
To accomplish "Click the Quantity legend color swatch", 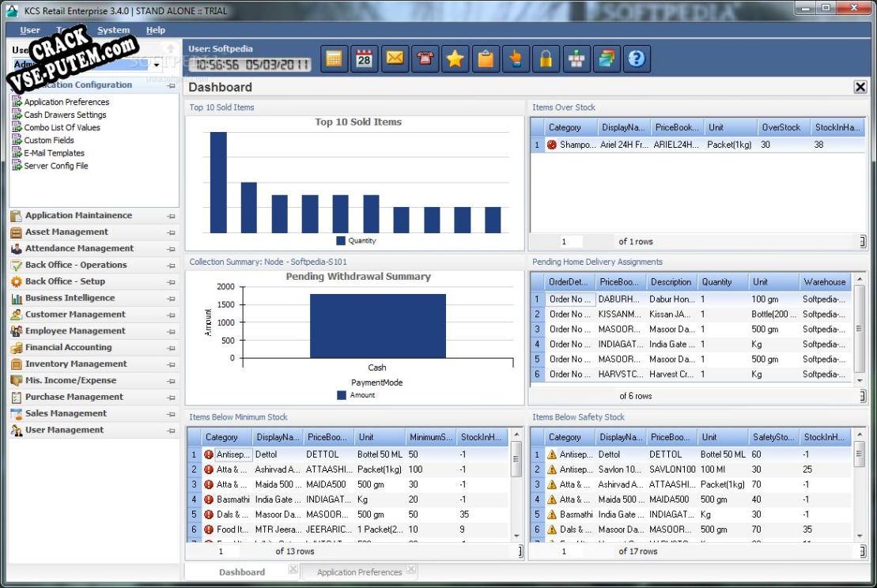I will 341,241.
